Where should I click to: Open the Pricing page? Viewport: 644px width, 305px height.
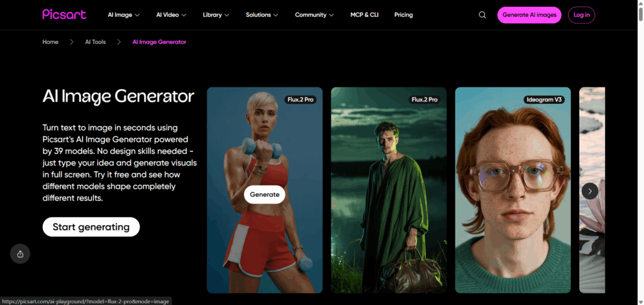pyautogui.click(x=403, y=14)
